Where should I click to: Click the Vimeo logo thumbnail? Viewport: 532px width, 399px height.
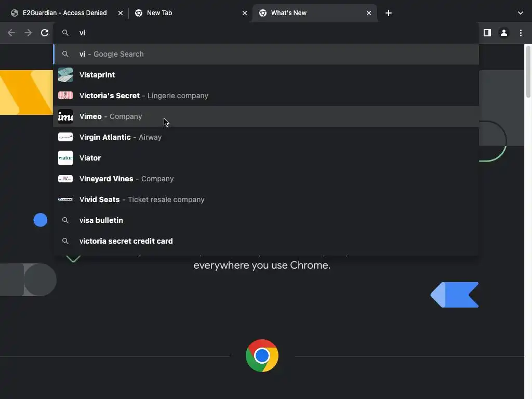pyautogui.click(x=65, y=116)
